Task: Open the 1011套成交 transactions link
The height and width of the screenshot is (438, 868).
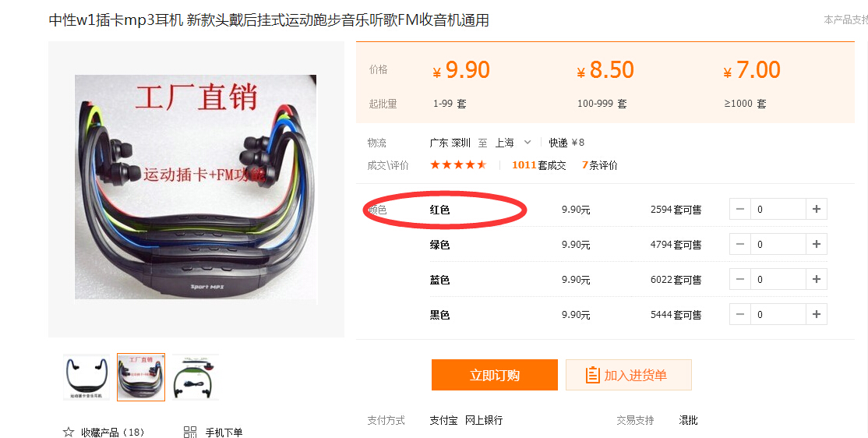Action: pos(538,165)
